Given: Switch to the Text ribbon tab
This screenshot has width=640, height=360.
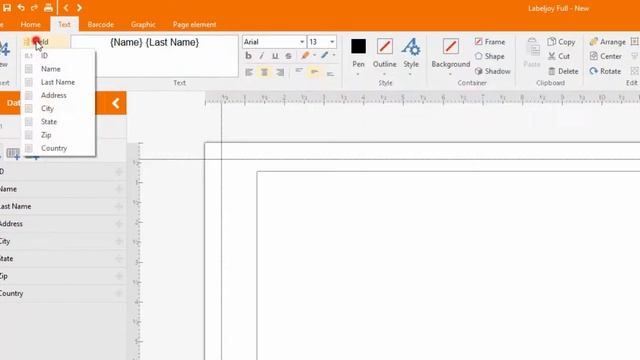Looking at the screenshot, I should 64,24.
